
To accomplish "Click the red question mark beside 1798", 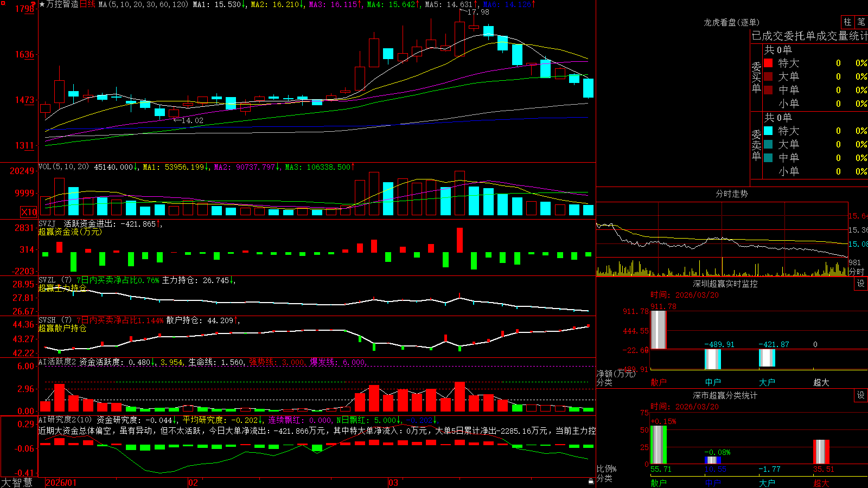I will [34, 4].
